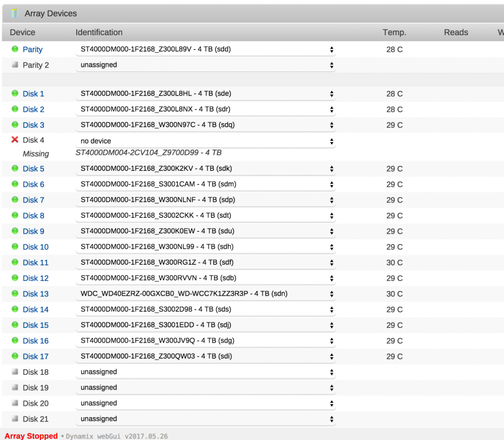504x440 pixels.
Task: Click the Temp. column header
Action: click(x=394, y=32)
